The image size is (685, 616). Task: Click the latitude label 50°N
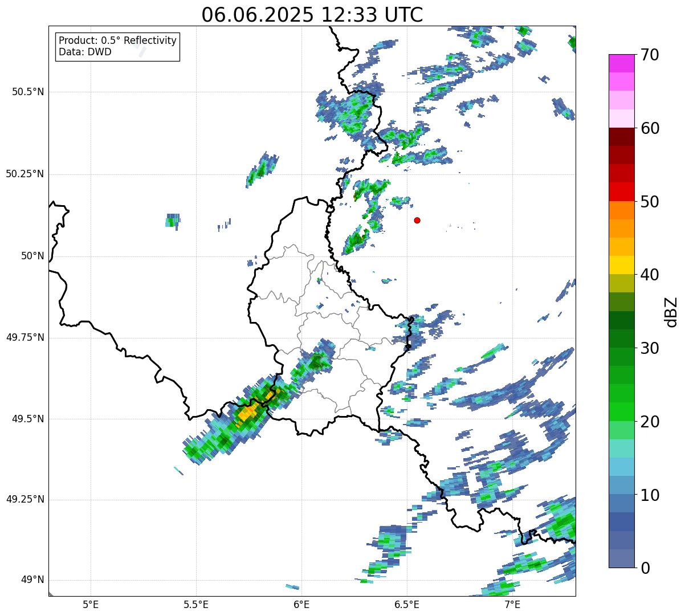coord(32,256)
